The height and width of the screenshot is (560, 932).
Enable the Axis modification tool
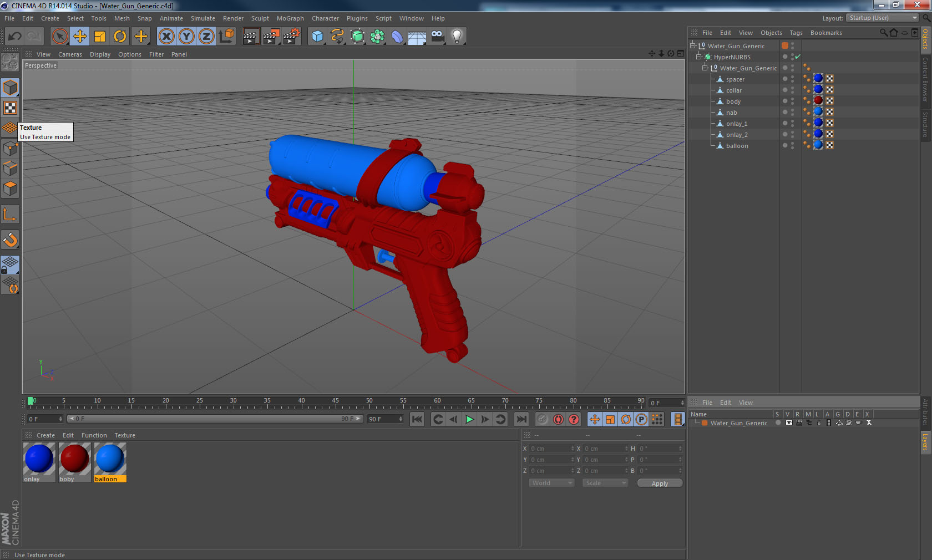point(10,214)
